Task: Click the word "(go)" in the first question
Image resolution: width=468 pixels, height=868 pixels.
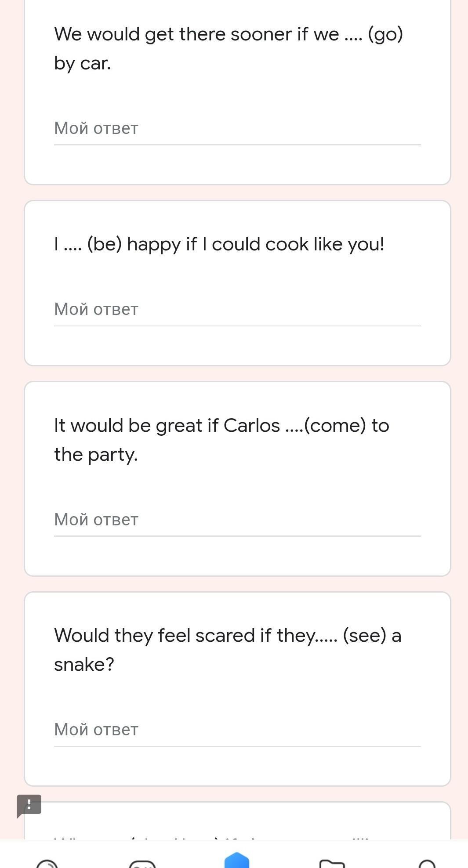Action: tap(385, 34)
